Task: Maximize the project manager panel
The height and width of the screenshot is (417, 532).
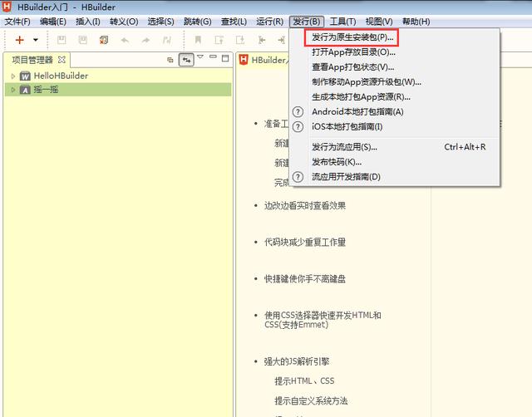Action: 225,58
